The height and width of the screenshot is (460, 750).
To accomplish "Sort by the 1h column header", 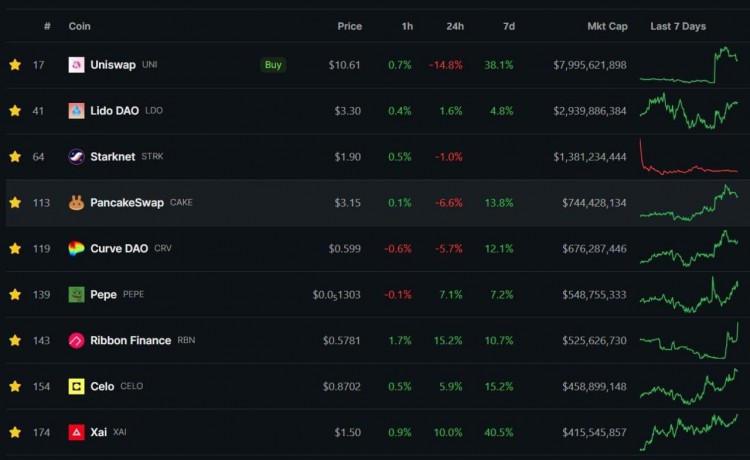I will (x=407, y=26).
